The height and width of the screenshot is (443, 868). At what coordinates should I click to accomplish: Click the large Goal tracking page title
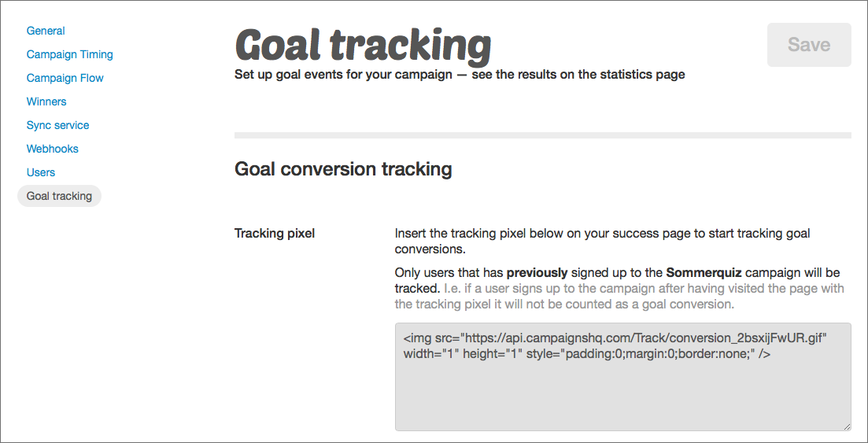tap(363, 44)
